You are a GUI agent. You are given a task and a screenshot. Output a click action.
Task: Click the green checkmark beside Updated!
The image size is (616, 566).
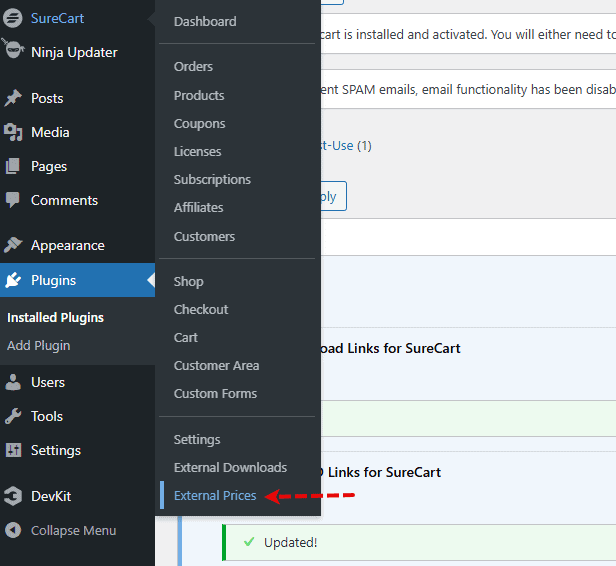[249, 542]
